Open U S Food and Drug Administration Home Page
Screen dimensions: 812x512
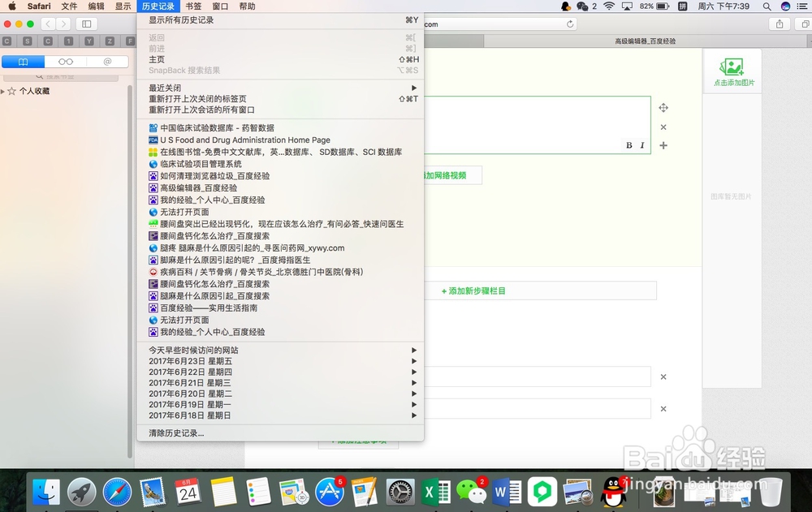click(280, 140)
